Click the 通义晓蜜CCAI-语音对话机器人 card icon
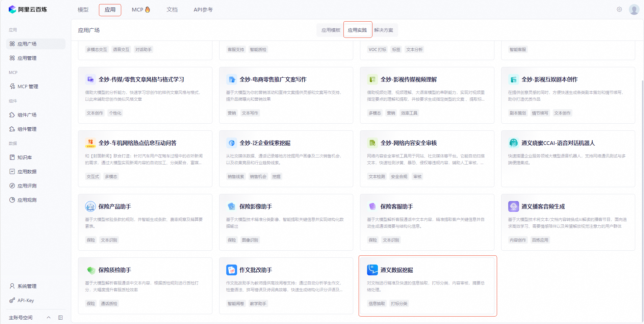The image size is (644, 324). pyautogui.click(x=514, y=143)
